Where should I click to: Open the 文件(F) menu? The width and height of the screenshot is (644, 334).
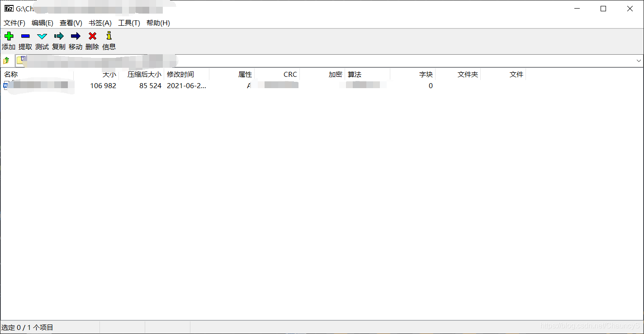(x=14, y=23)
